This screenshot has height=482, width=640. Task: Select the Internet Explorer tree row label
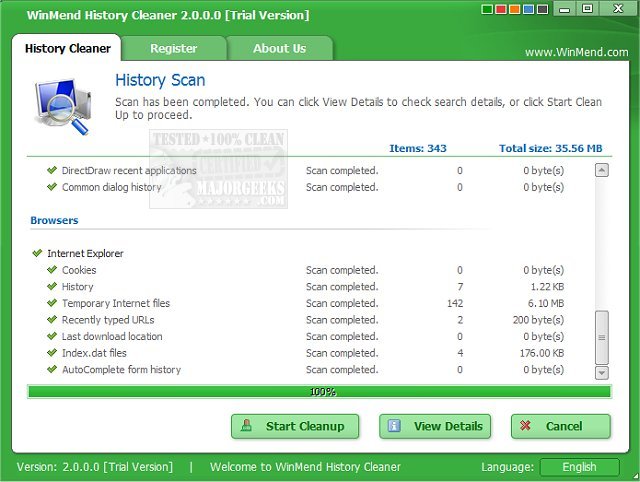point(85,253)
